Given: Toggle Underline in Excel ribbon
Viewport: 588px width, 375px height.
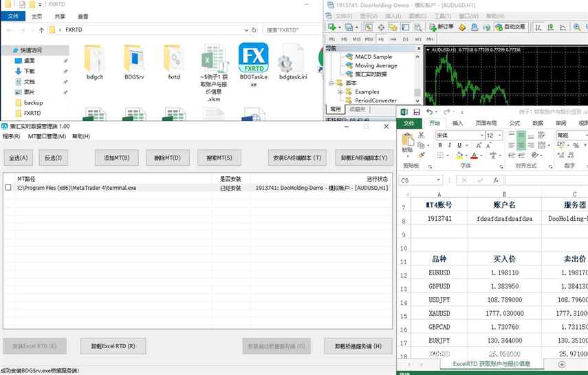Looking at the screenshot, I should click(x=459, y=145).
